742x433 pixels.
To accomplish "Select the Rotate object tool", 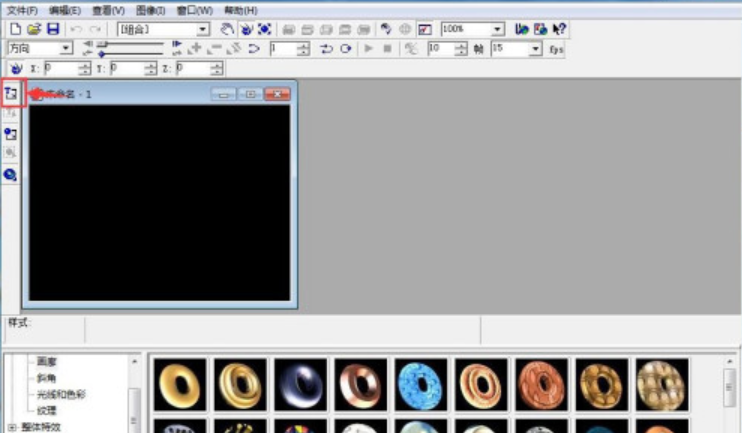I will click(x=246, y=29).
